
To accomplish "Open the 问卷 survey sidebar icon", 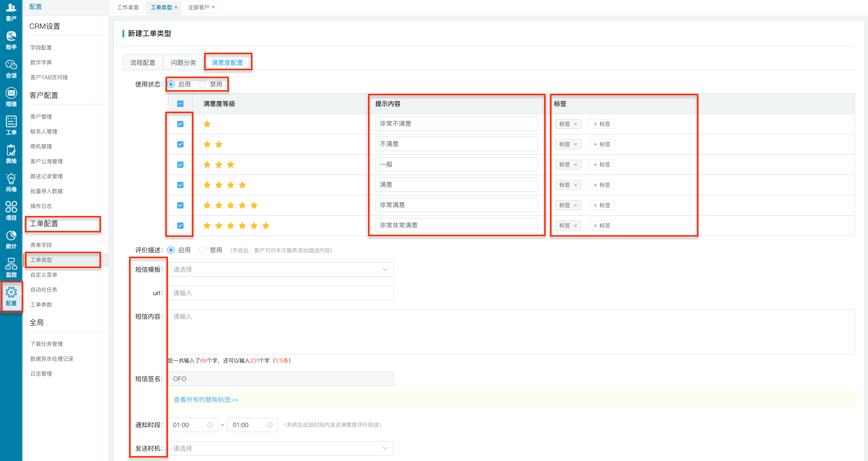I will [x=11, y=182].
